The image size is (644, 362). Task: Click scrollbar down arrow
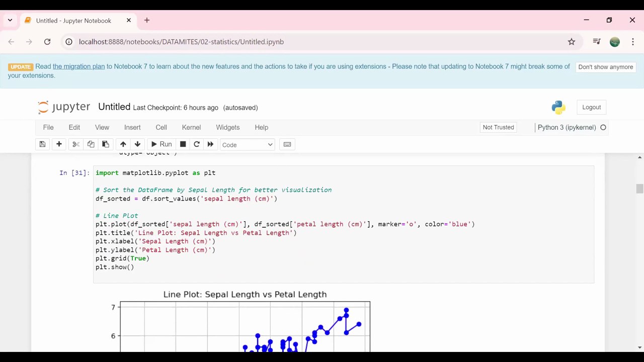pos(639,347)
